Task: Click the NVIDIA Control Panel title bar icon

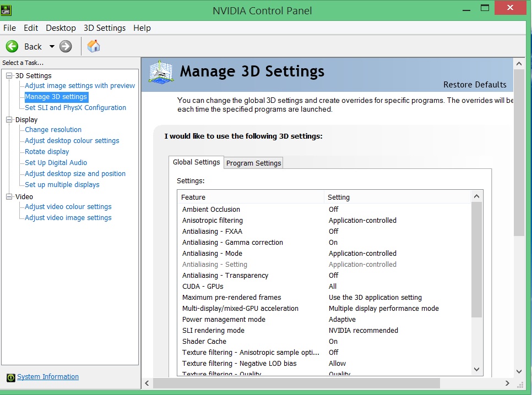Action: [6, 10]
